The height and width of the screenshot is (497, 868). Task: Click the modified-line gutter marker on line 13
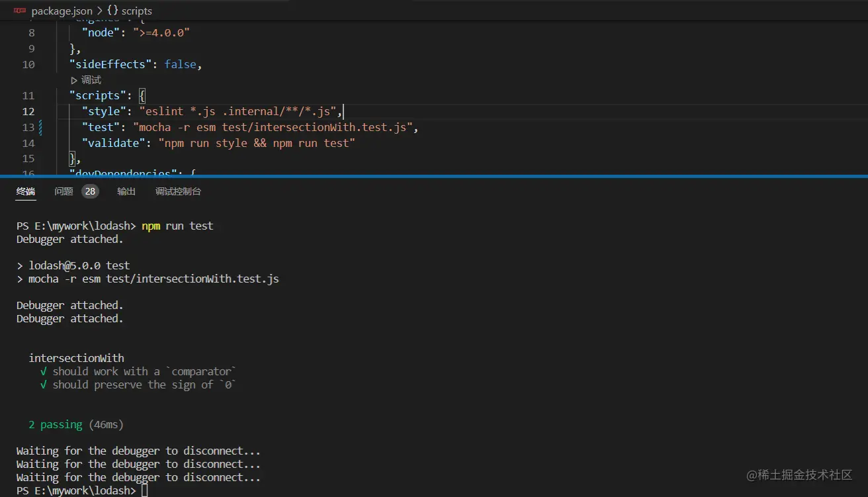pyautogui.click(x=42, y=127)
